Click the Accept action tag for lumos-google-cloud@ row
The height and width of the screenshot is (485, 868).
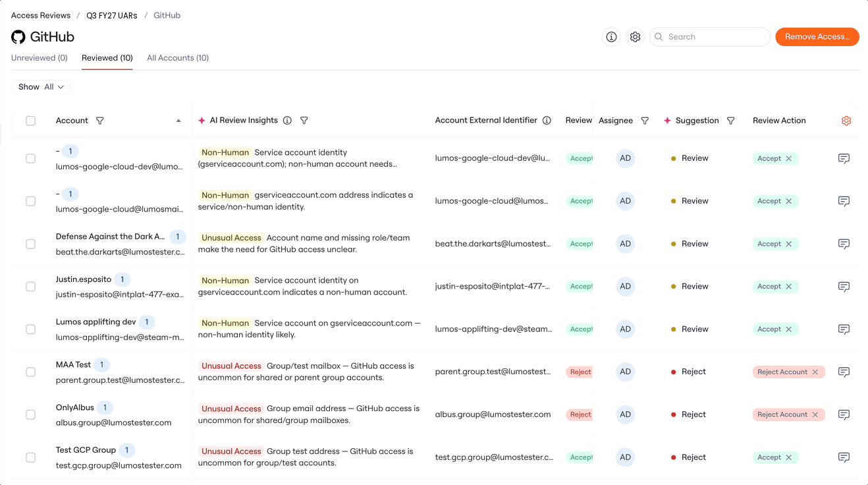(x=776, y=201)
